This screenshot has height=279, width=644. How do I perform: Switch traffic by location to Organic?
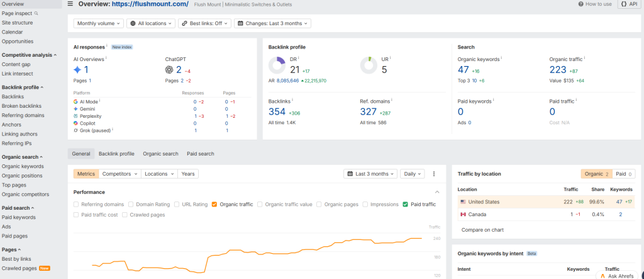coord(596,174)
